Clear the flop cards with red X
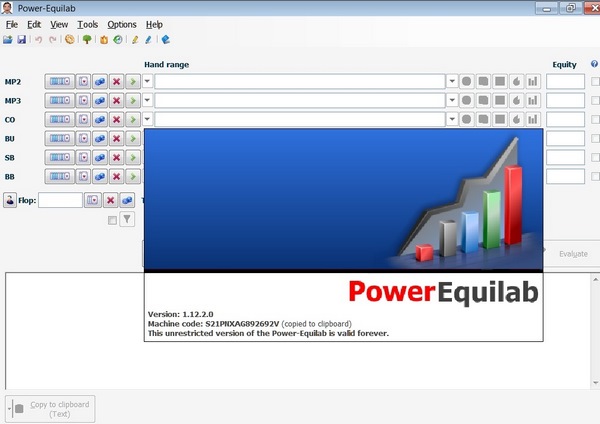 tap(111, 200)
